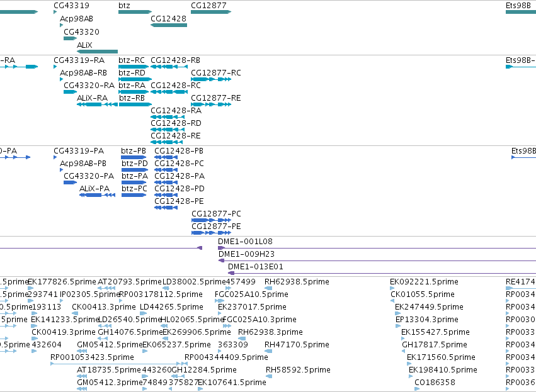This screenshot has width=536, height=392.
Task: Select the btz-PD protein feature
Action: point(135,170)
